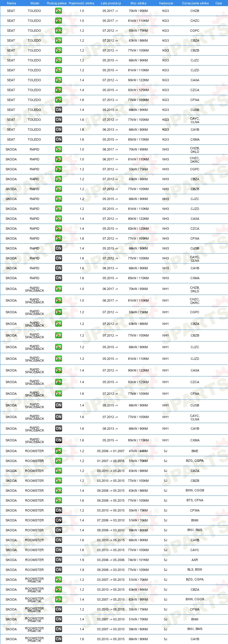Click petrol icon in SEAT TOLEDO CHZB row
228x644 pixels.
[x=59, y=11]
